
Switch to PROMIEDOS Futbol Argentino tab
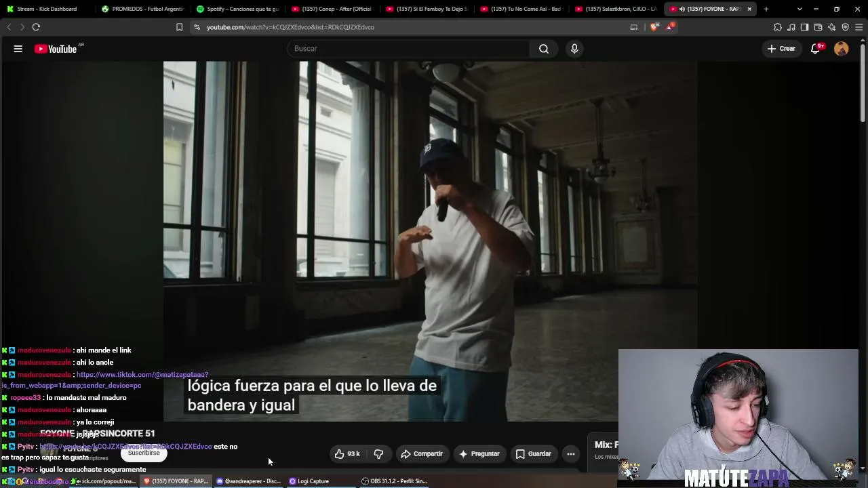(142, 9)
